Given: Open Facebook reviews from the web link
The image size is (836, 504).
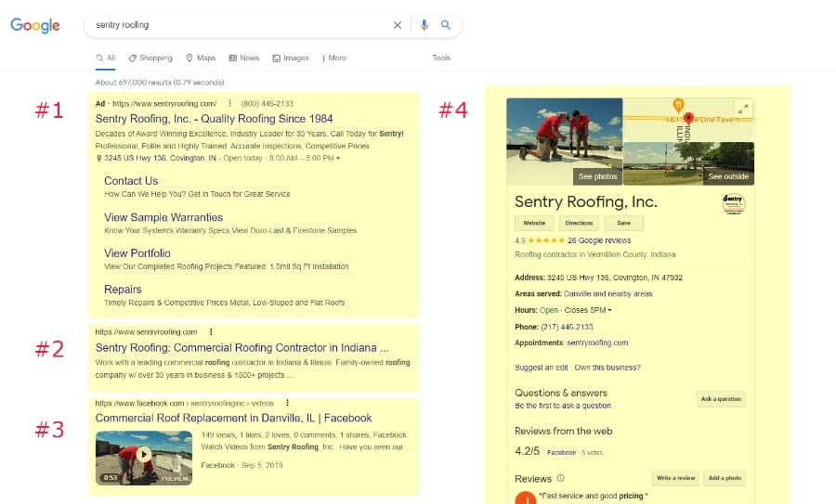Looking at the screenshot, I should (x=561, y=452).
